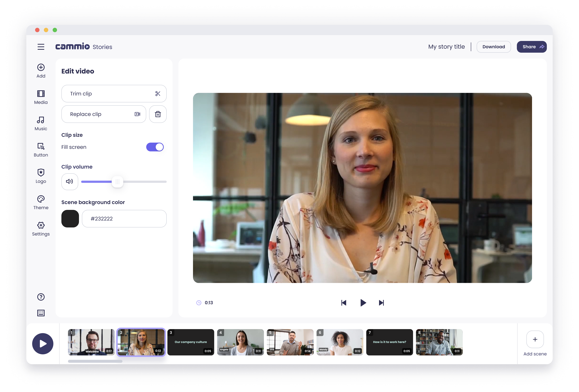
Task: Delete clip with trash icon
Action: 158,114
